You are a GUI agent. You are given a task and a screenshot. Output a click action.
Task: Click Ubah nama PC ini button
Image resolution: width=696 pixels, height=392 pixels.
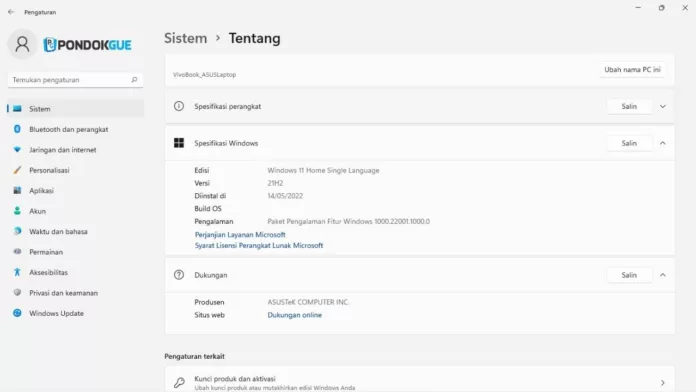(x=632, y=70)
